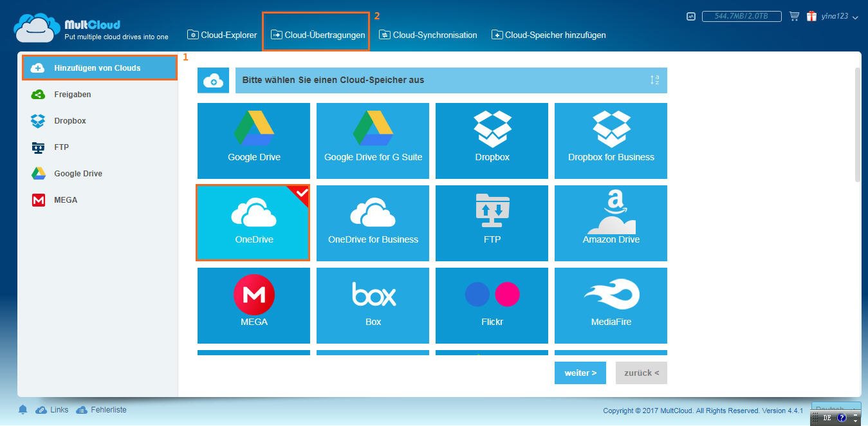Toggle alphabetical sort of cloud list
The image size is (868, 426).
(654, 80)
